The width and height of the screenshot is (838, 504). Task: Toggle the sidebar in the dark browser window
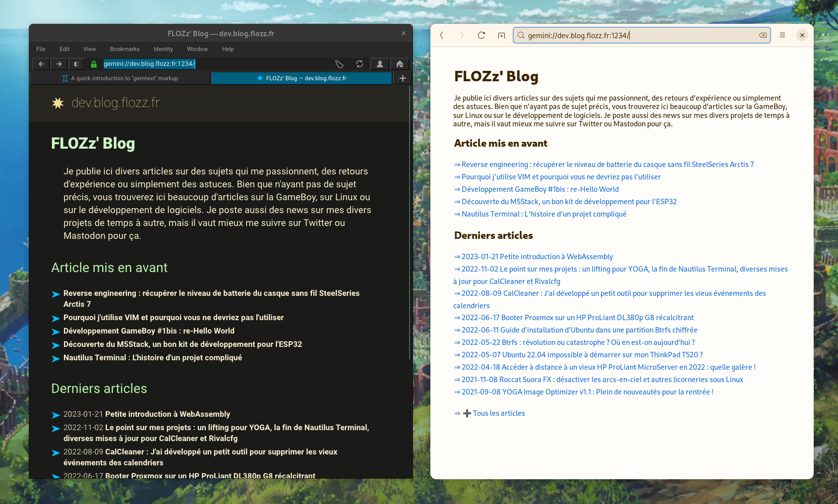click(x=76, y=64)
